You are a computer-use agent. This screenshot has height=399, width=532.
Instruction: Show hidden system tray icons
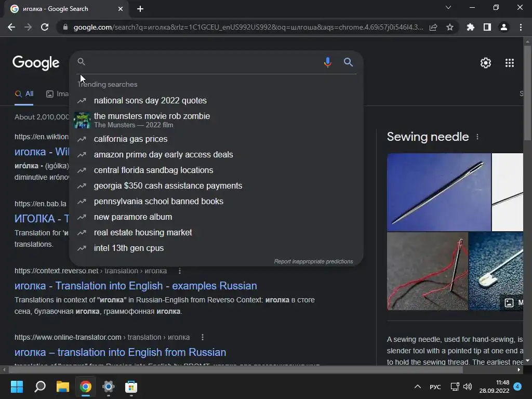click(418, 387)
